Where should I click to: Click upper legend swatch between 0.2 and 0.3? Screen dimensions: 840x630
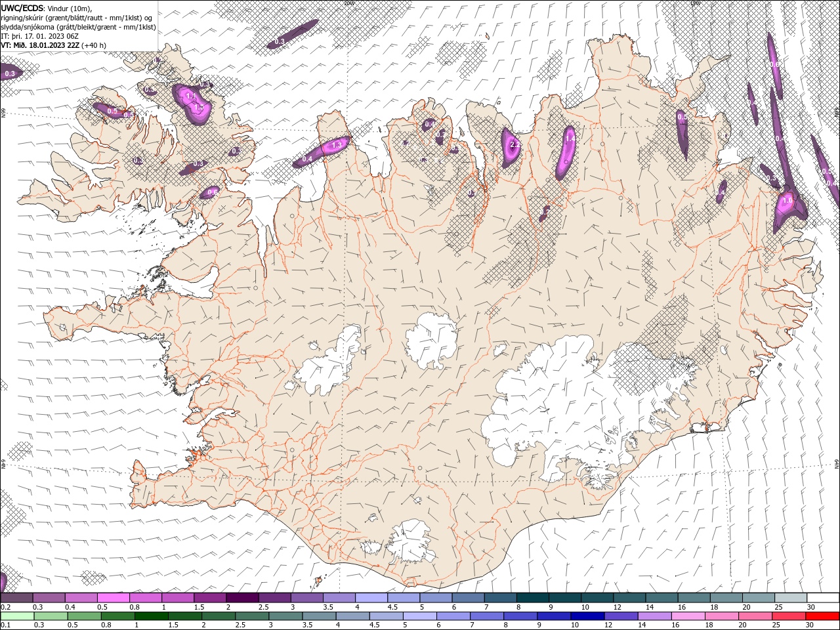click(16, 598)
